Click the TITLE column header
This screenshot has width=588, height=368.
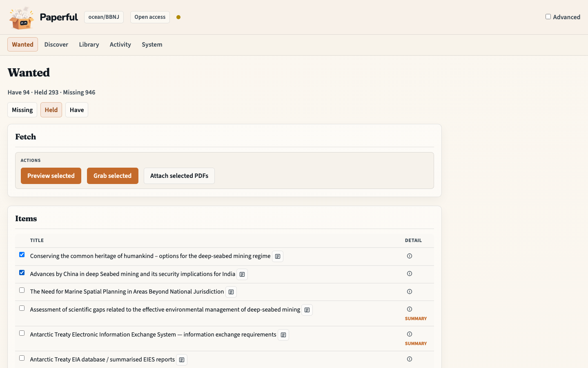click(37, 240)
